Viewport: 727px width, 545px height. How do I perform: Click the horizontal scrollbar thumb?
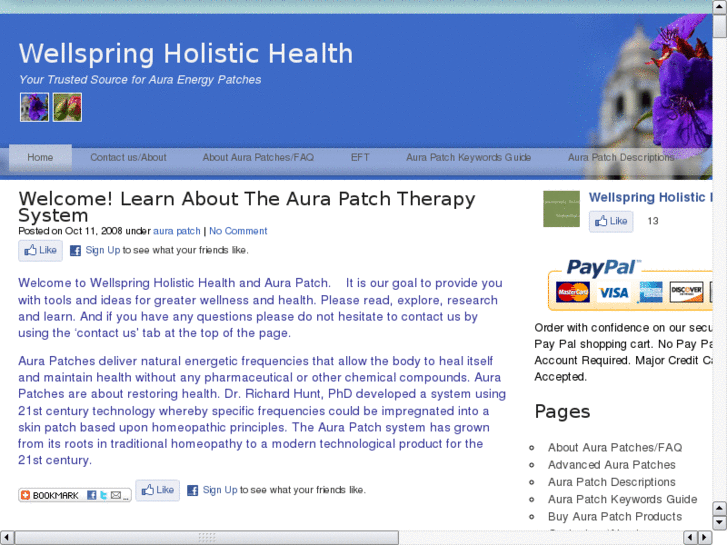point(207,538)
